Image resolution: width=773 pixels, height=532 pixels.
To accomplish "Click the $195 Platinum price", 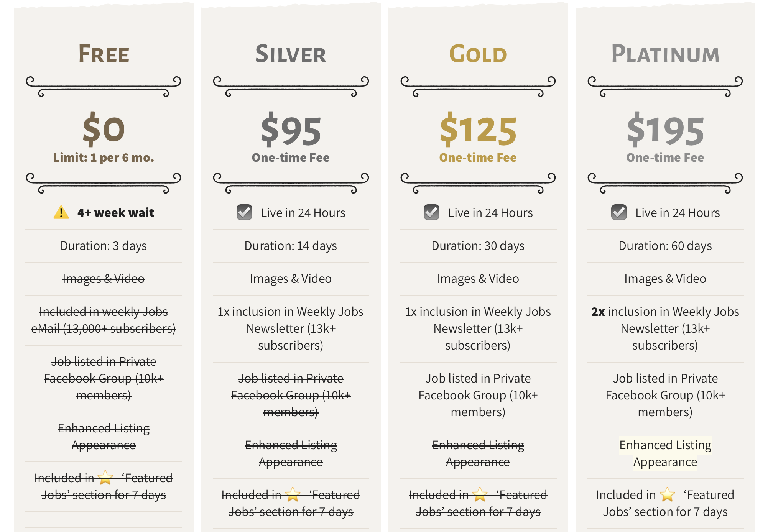I will pyautogui.click(x=665, y=130).
